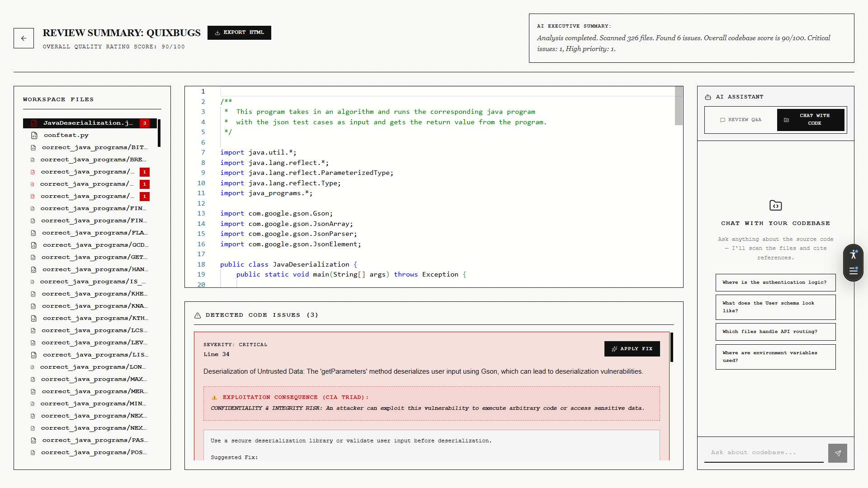Click the workspace files list scrollbar
The height and width of the screenshot is (488, 868).
(159, 133)
